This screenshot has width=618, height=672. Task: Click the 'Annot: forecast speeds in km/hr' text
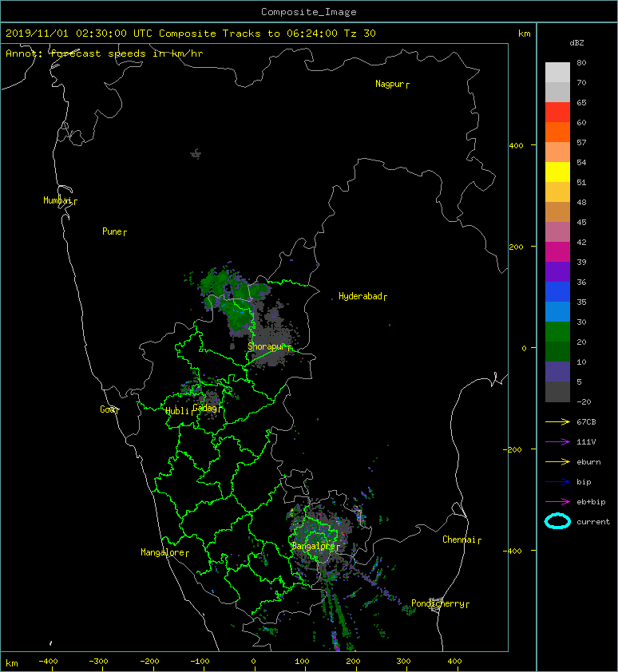click(x=105, y=53)
